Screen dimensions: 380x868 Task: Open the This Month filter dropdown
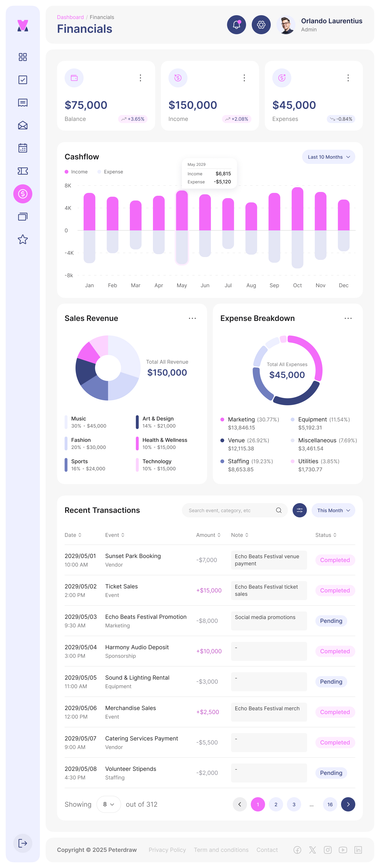tap(333, 510)
